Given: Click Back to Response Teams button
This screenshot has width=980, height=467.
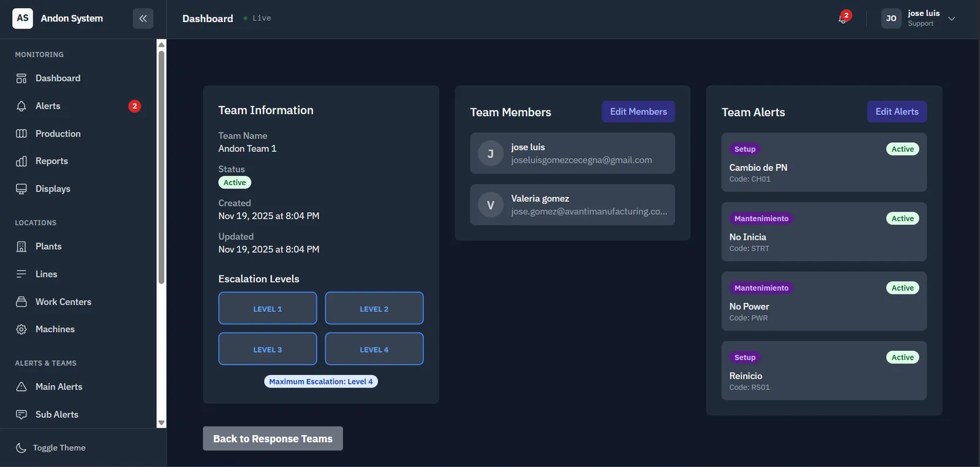Looking at the screenshot, I should pos(273,439).
